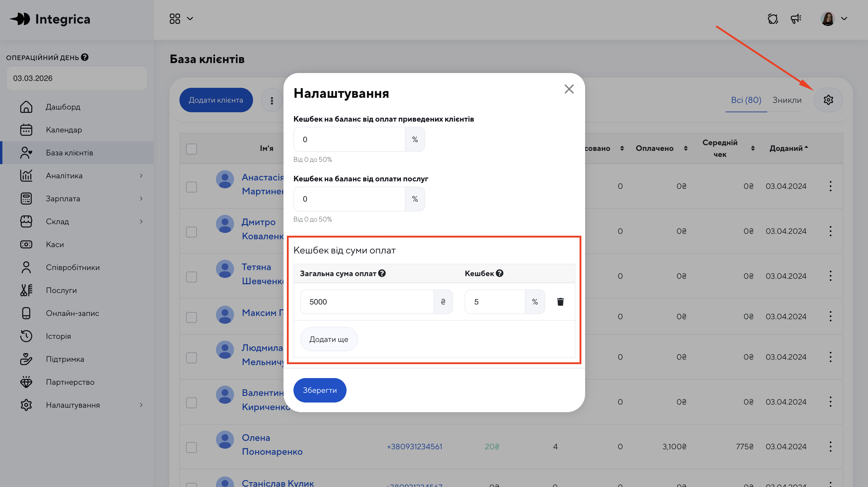
Task: Check the box for Олена Пономаренко
Action: (192, 447)
